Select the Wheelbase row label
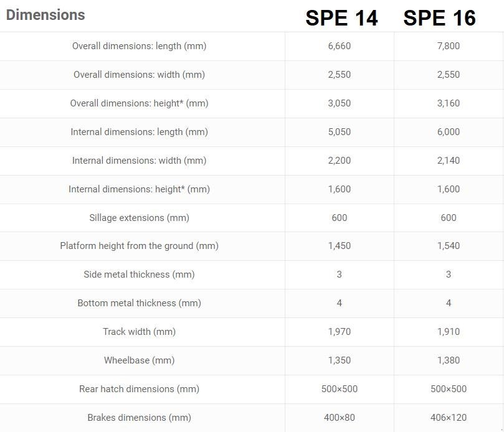 click(x=139, y=360)
